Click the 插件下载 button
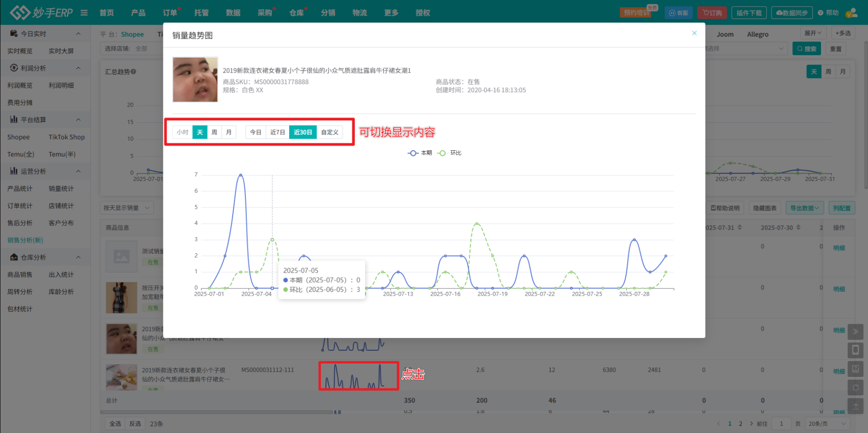 tap(749, 13)
